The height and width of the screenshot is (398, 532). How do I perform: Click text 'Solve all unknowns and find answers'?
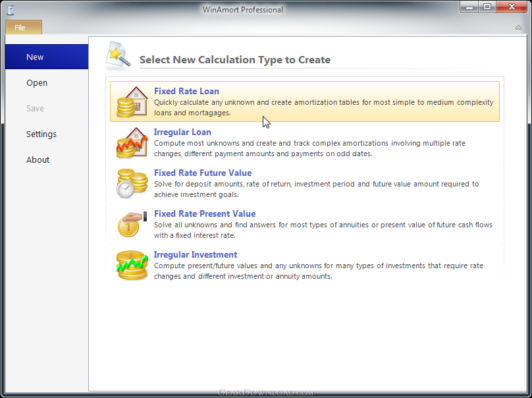(x=215, y=225)
